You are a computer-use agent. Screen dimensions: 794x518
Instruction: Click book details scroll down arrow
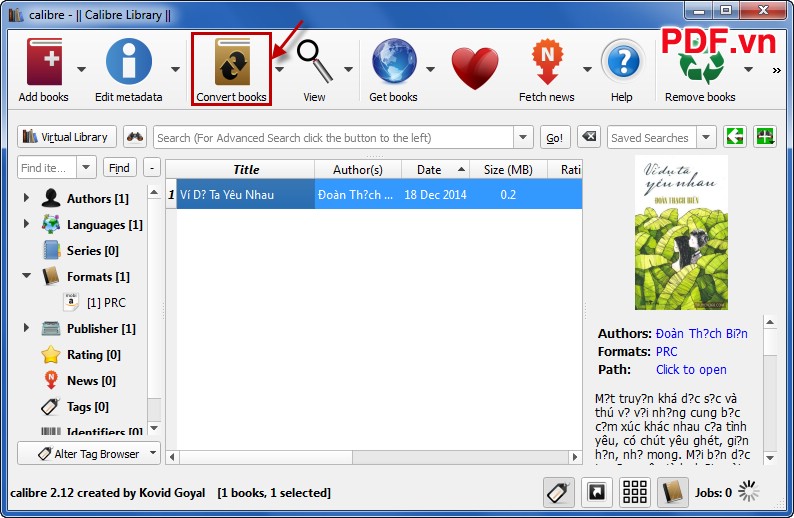[x=770, y=458]
